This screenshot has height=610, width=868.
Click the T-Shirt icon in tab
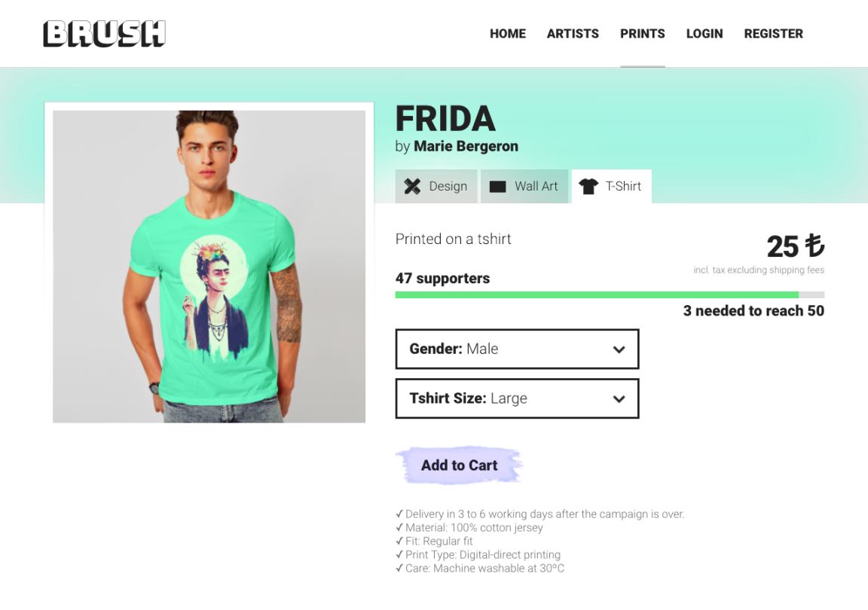588,187
